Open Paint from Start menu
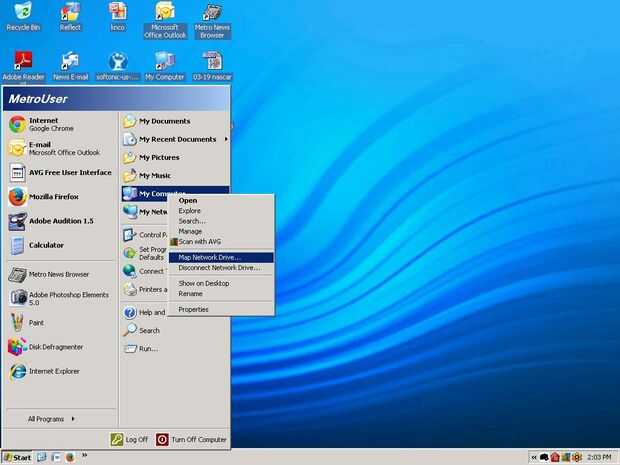 pos(62,323)
